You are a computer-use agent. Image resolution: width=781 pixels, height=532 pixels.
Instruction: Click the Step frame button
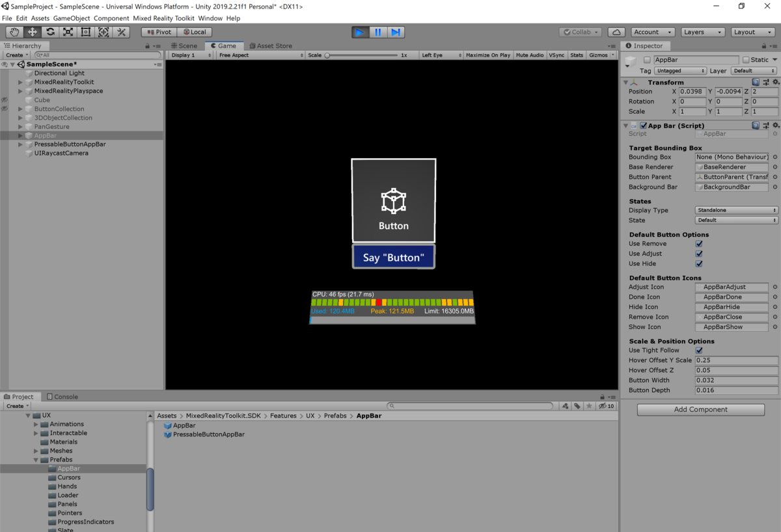click(x=396, y=32)
